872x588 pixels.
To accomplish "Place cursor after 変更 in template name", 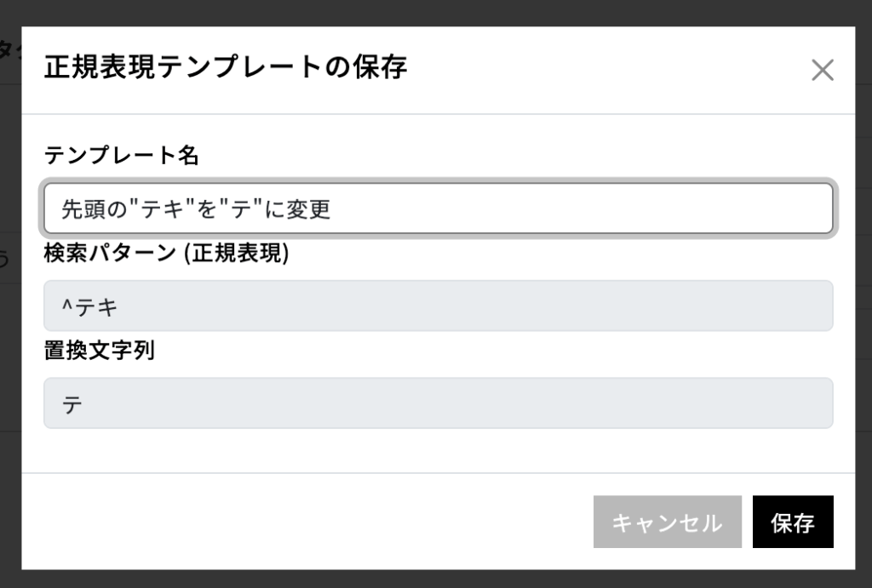I will pos(332,209).
